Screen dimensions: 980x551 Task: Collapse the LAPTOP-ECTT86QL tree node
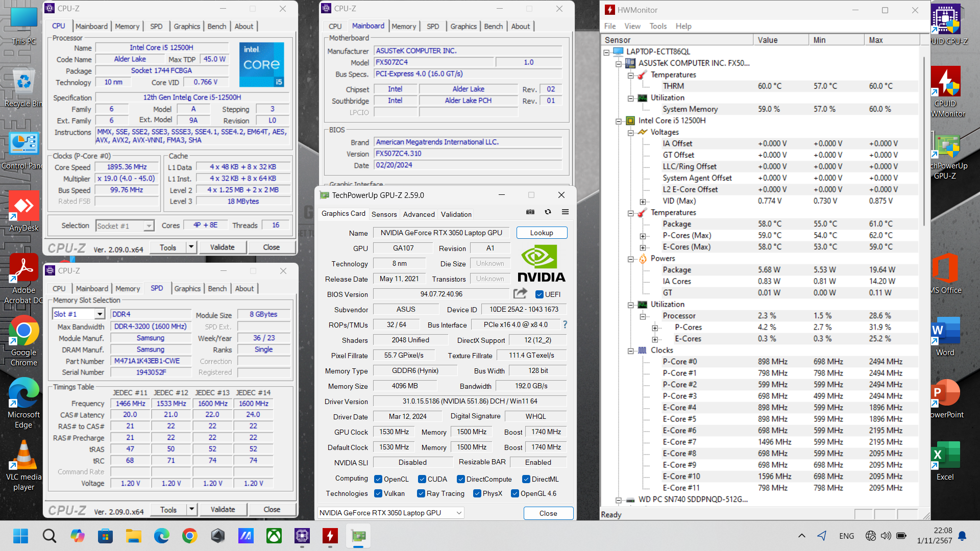(606, 52)
